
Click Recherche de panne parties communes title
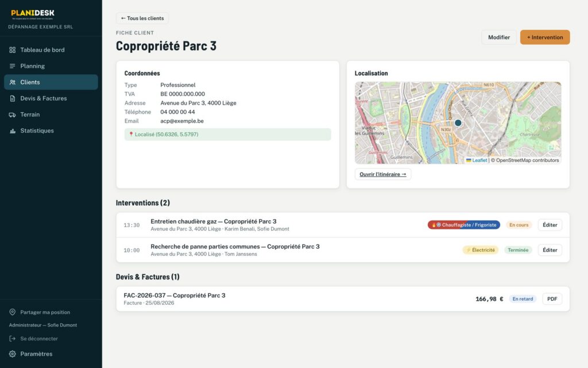click(x=235, y=246)
